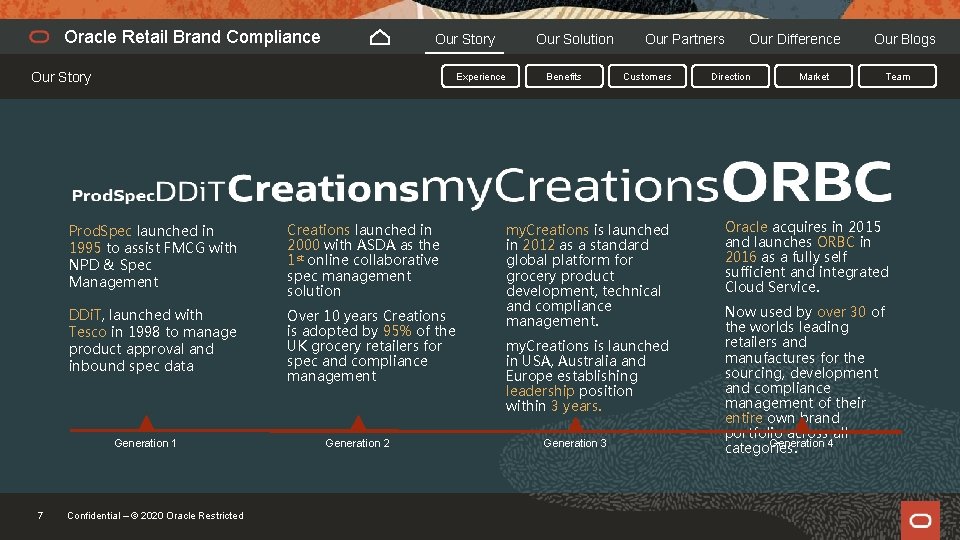Click the highlighted word Oracle in column four
This screenshot has height=540, width=960.
pyautogui.click(x=746, y=227)
